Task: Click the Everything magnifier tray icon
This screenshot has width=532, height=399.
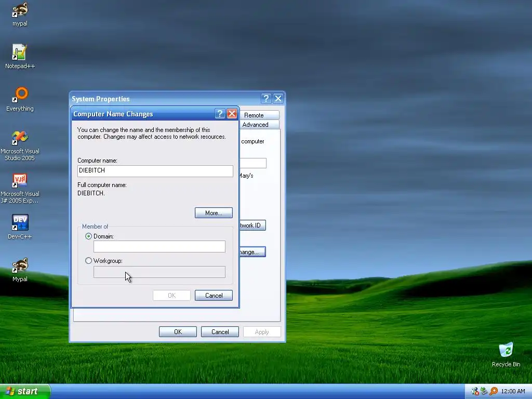Action: pyautogui.click(x=494, y=391)
